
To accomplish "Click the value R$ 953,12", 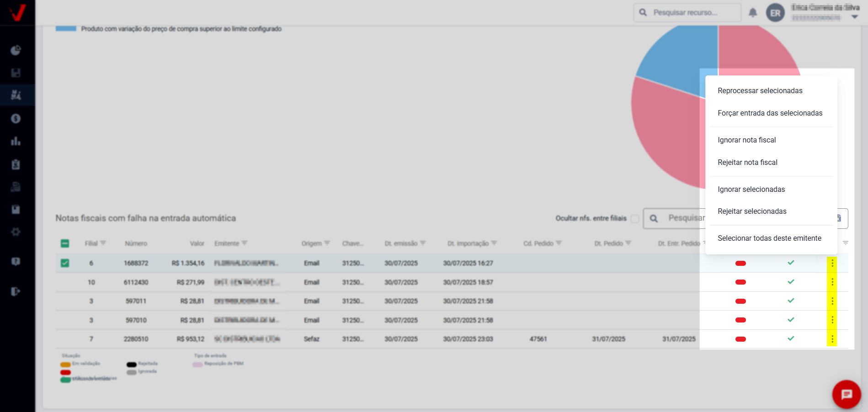I will coord(191,339).
